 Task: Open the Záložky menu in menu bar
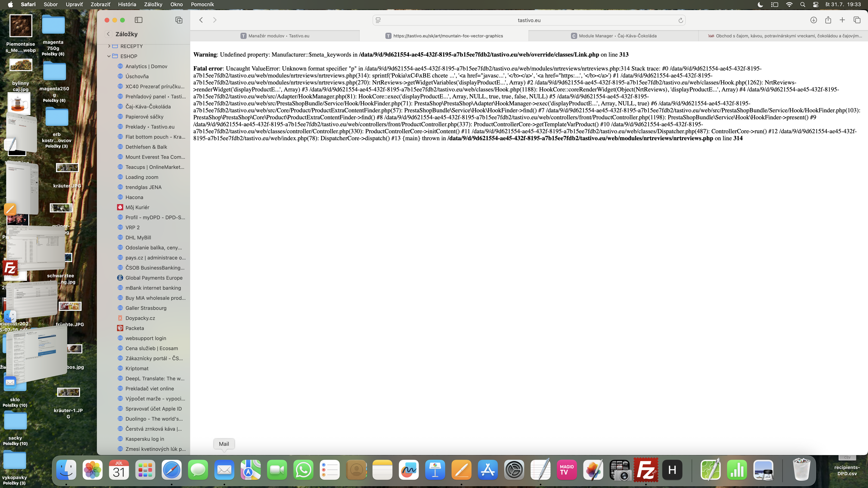coord(153,4)
